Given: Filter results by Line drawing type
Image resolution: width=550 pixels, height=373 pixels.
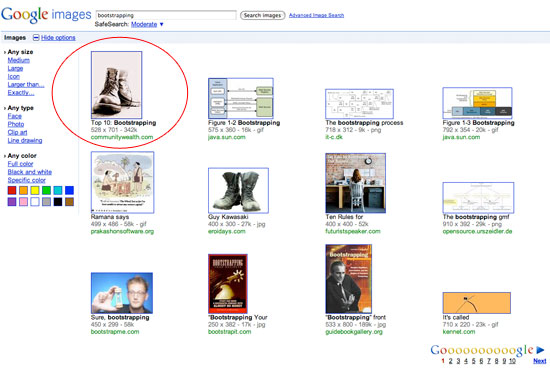Looking at the screenshot, I should 25,140.
